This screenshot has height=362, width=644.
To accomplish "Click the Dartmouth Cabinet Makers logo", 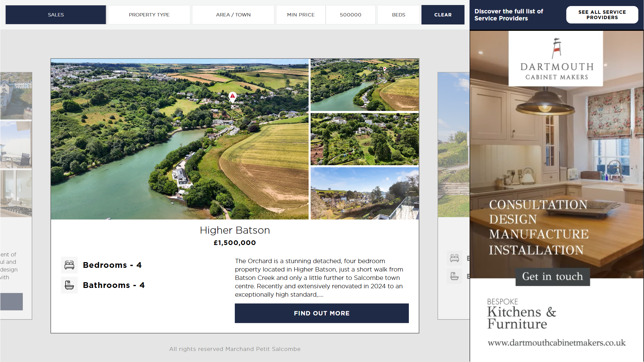I will [556, 59].
